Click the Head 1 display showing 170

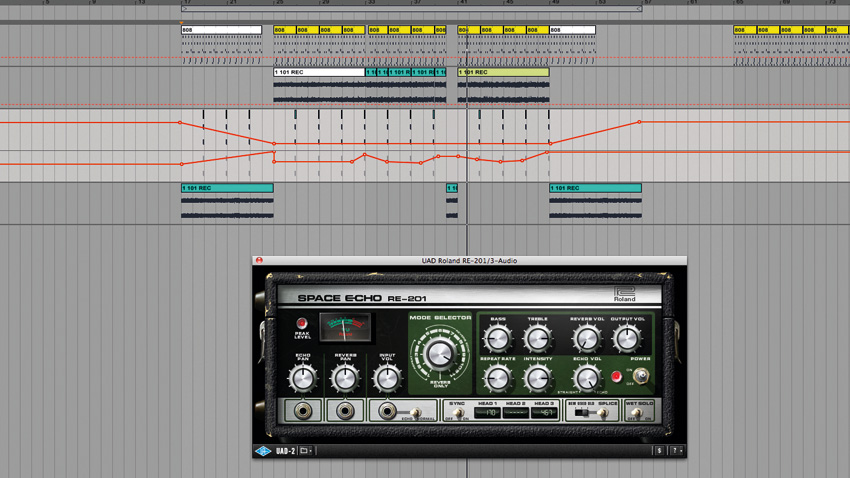[487, 413]
